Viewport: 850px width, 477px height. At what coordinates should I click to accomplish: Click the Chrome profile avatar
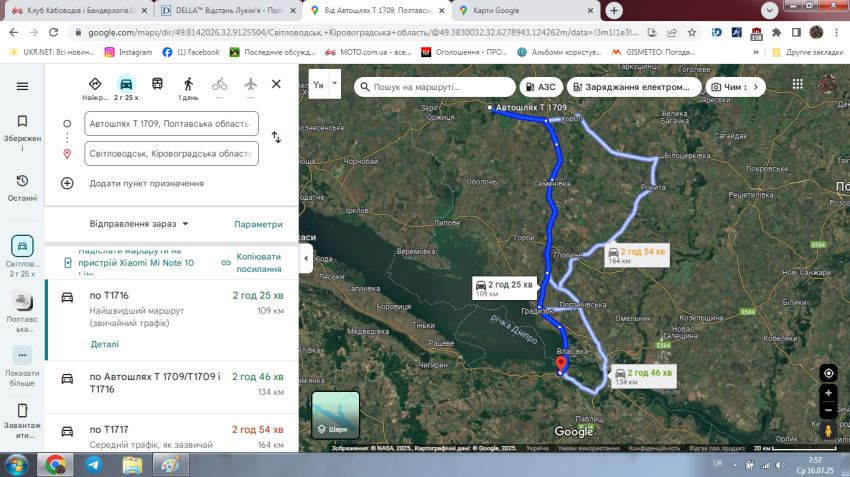[x=816, y=33]
